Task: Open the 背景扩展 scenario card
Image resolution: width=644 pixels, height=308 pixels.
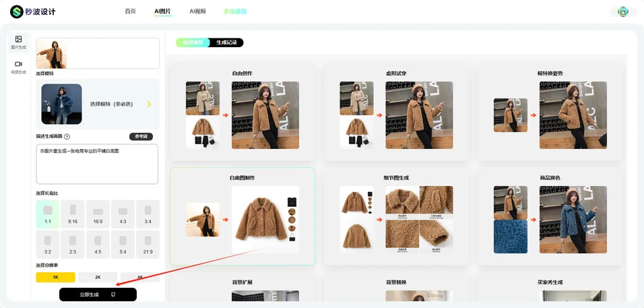Action: point(243,288)
